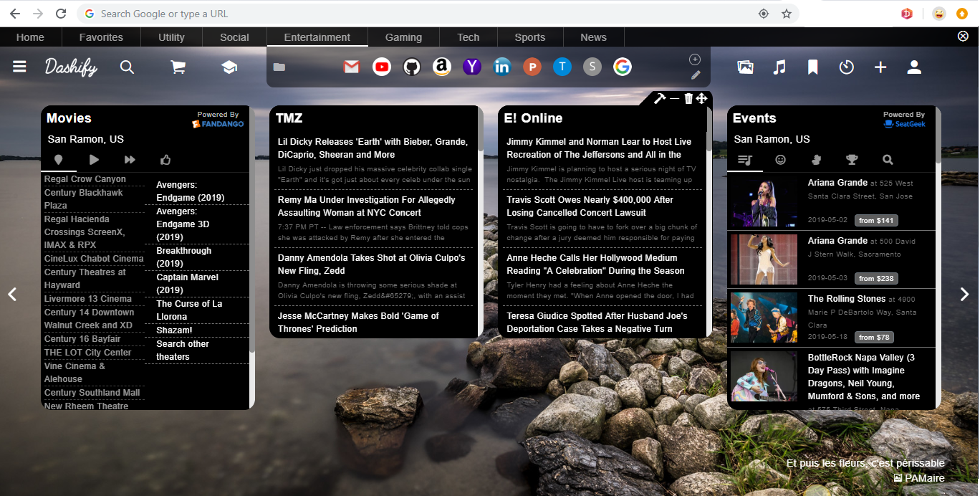Open the profile account icon
This screenshot has height=496, width=980.
coord(913,67)
